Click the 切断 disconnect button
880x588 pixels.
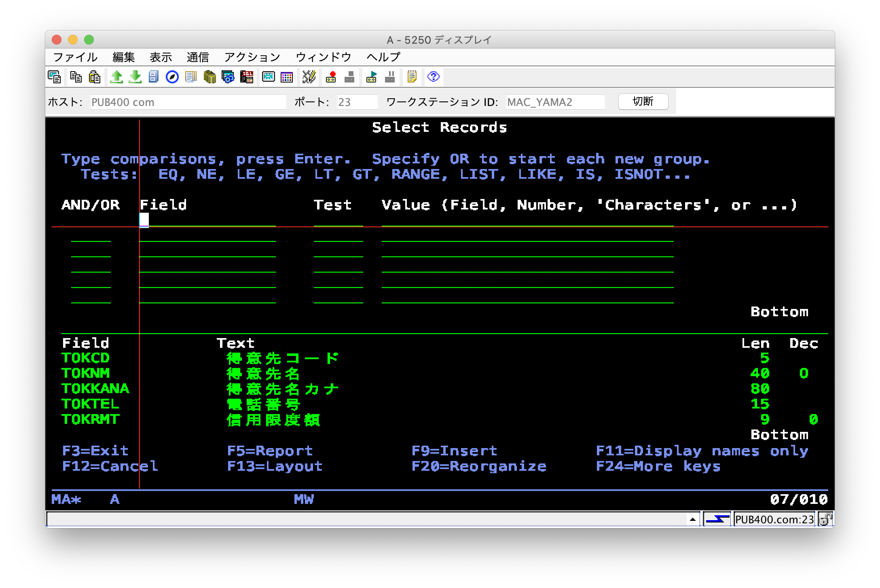pyautogui.click(x=643, y=102)
